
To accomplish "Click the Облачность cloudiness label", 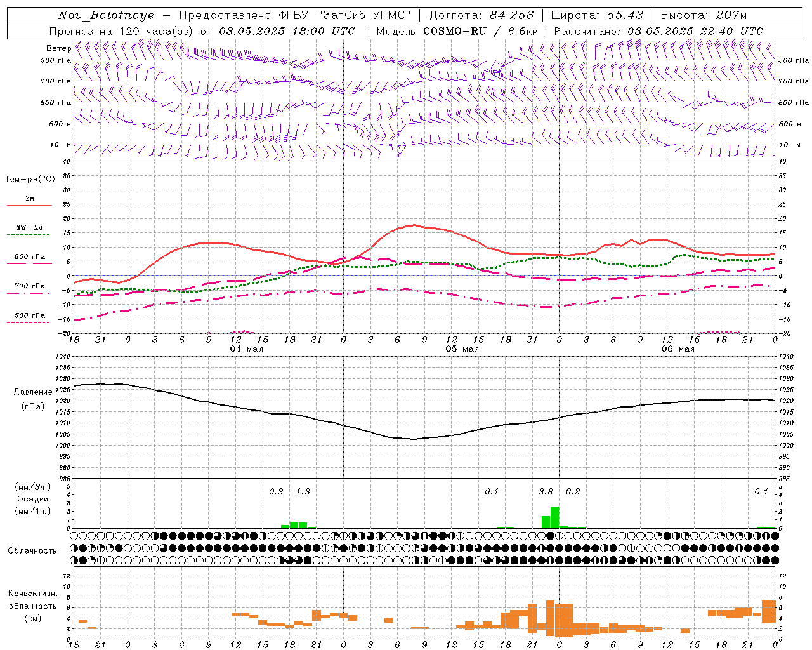I will [x=32, y=551].
